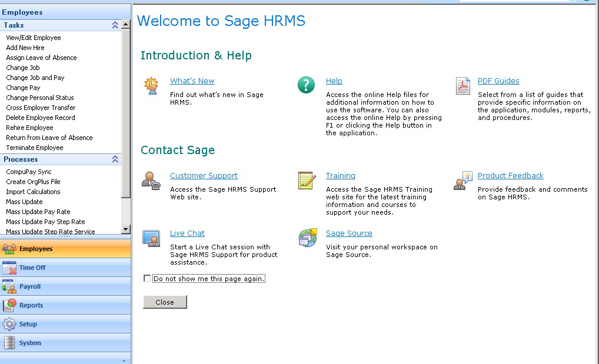Switch to the System module
The image size is (599, 364).
point(65,343)
